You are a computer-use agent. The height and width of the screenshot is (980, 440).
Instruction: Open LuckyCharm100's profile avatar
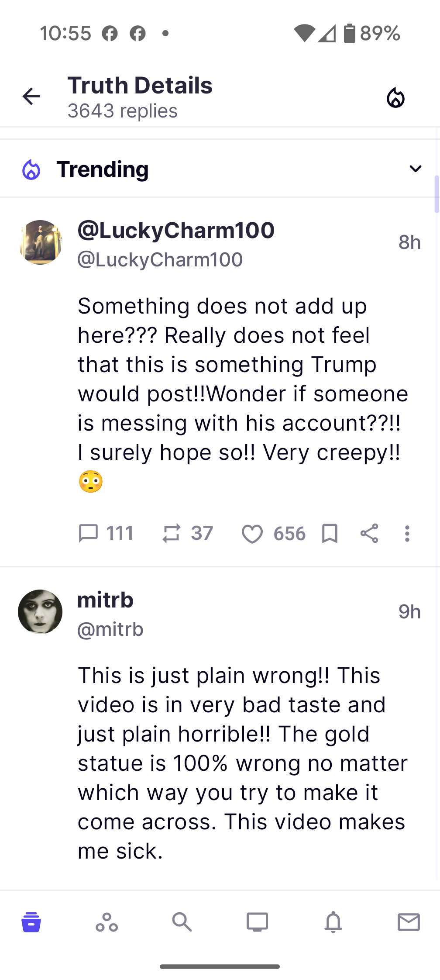pyautogui.click(x=41, y=242)
